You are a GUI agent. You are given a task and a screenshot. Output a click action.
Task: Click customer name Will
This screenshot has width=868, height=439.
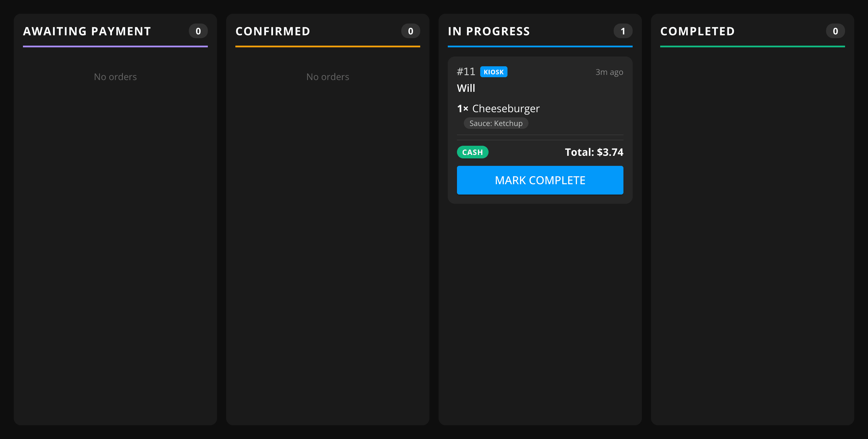click(x=466, y=88)
